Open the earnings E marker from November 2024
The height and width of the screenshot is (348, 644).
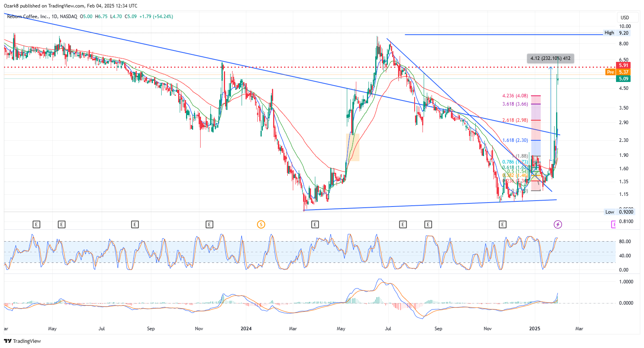[x=503, y=225]
